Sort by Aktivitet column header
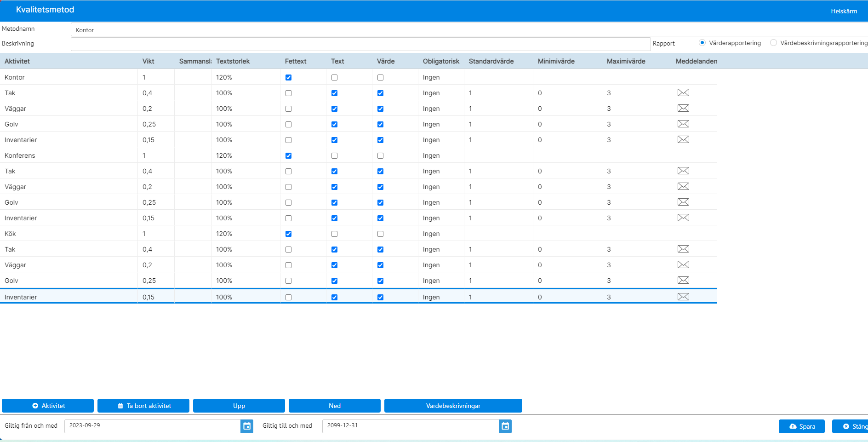Screen dimensions: 868x442 17,61
